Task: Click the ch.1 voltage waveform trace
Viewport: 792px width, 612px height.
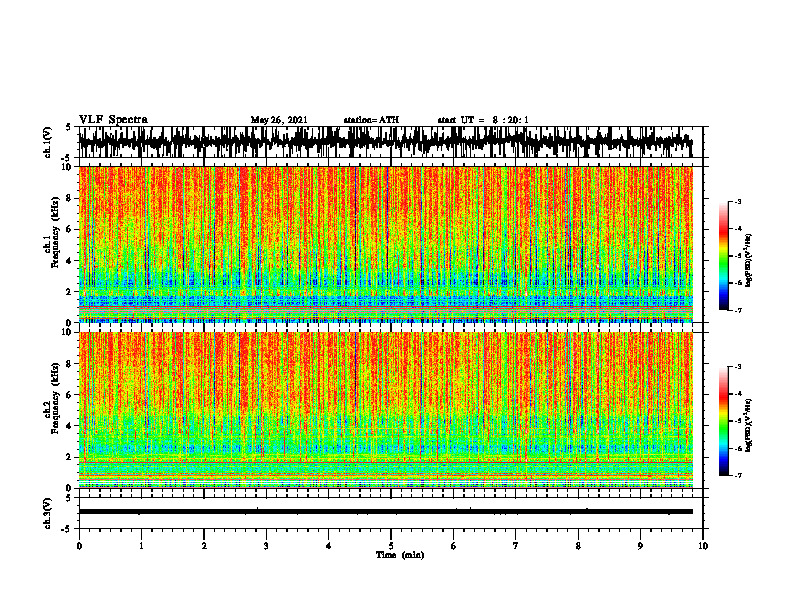Action: click(x=385, y=142)
